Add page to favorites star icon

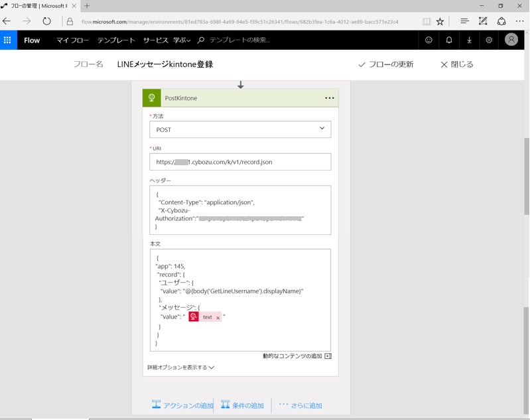click(440, 22)
